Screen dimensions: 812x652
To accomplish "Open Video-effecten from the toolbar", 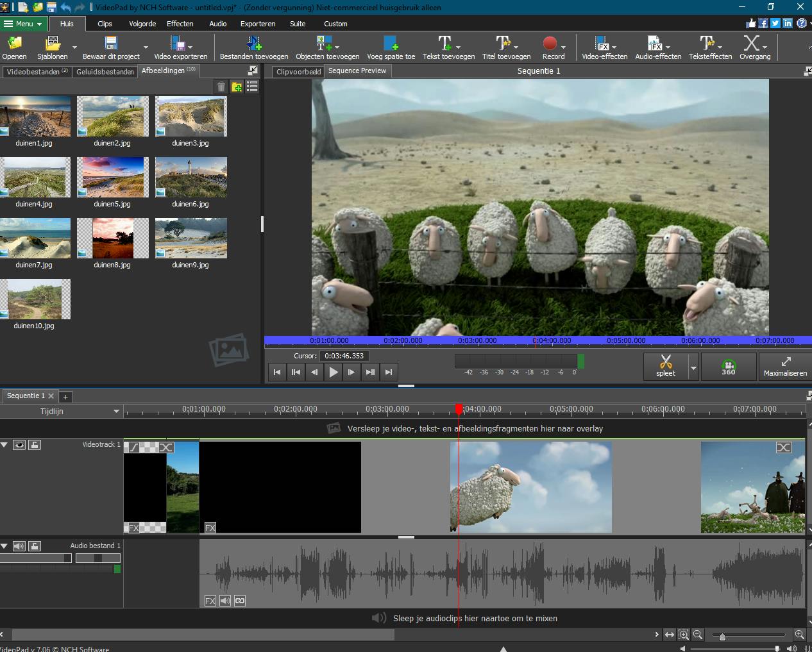I will pyautogui.click(x=604, y=47).
